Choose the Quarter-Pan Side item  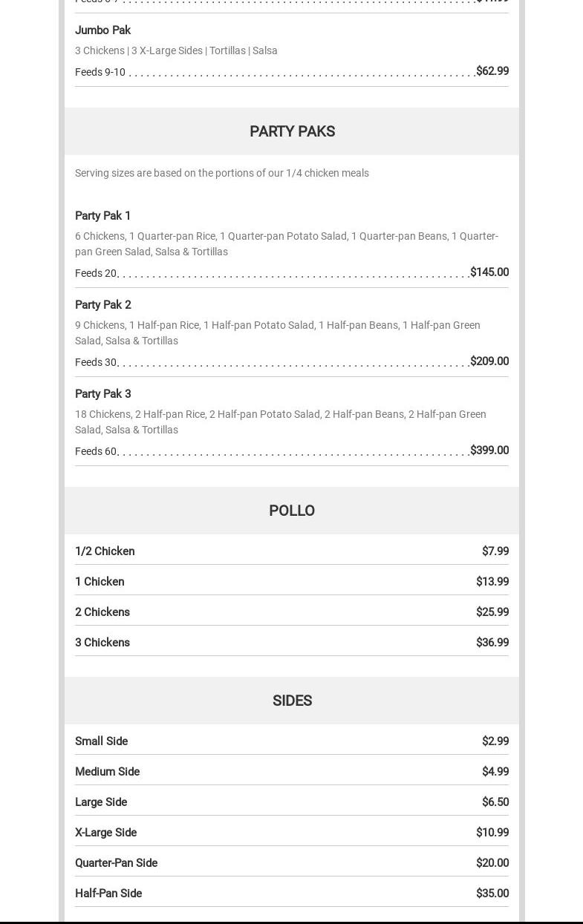116,863
